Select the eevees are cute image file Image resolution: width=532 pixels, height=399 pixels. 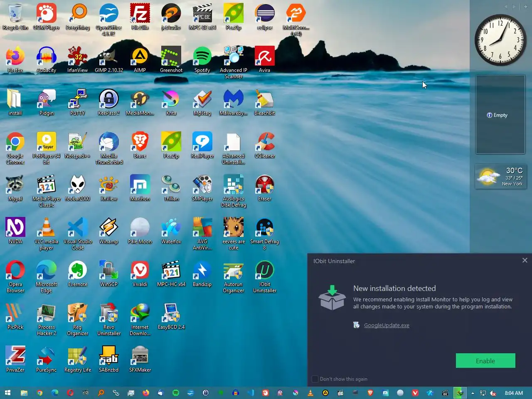[234, 234]
